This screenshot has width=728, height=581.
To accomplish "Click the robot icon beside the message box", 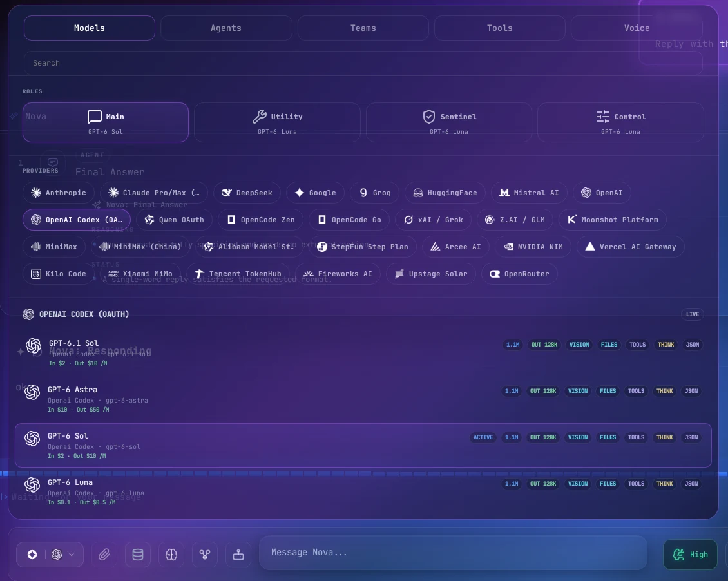I will click(x=238, y=555).
